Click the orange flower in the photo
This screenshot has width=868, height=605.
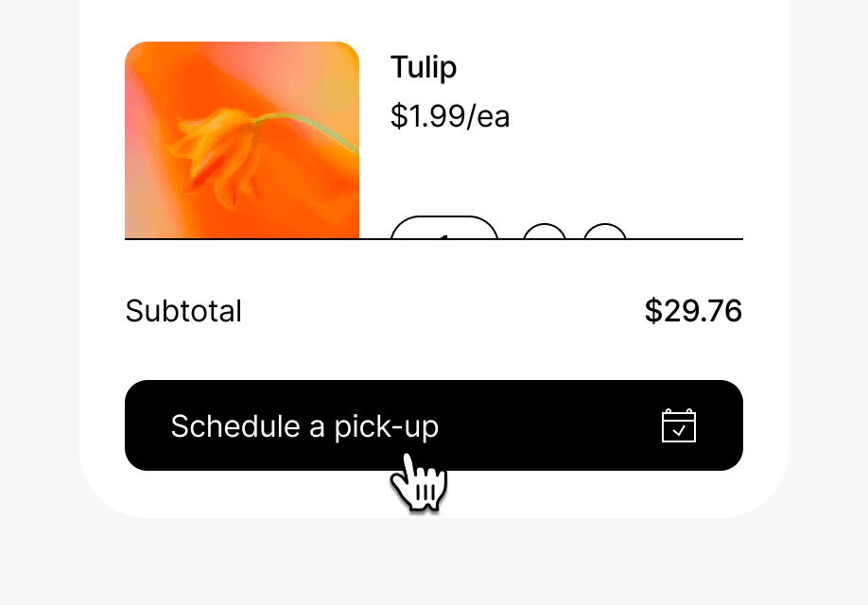click(x=217, y=154)
